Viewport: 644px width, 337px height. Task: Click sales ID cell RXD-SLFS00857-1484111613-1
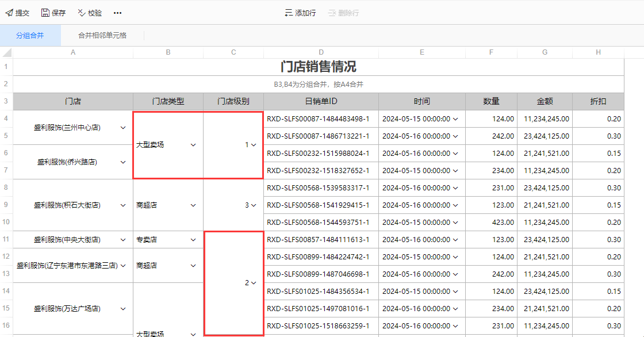click(x=318, y=240)
